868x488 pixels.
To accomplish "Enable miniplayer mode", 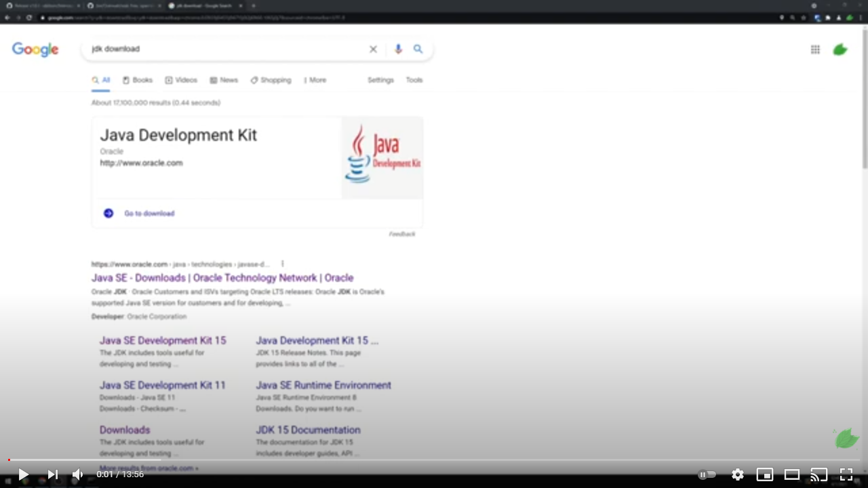I will [x=765, y=474].
